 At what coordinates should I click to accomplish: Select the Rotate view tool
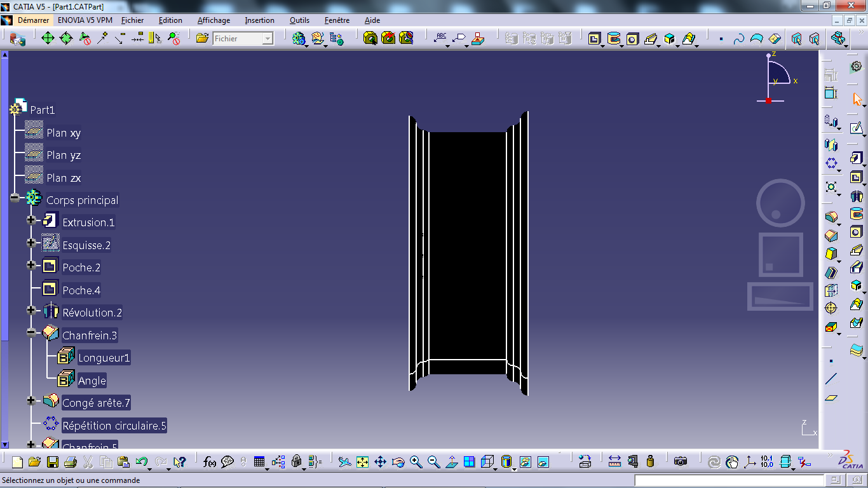(398, 462)
